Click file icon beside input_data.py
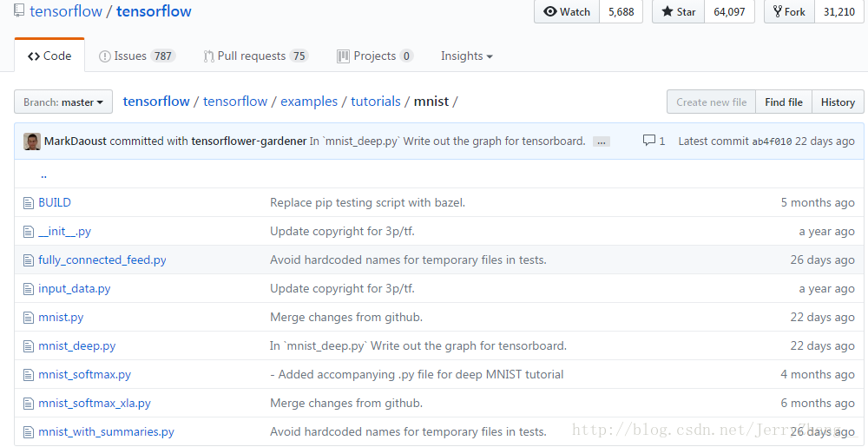This screenshot has height=447, width=868. (29, 289)
